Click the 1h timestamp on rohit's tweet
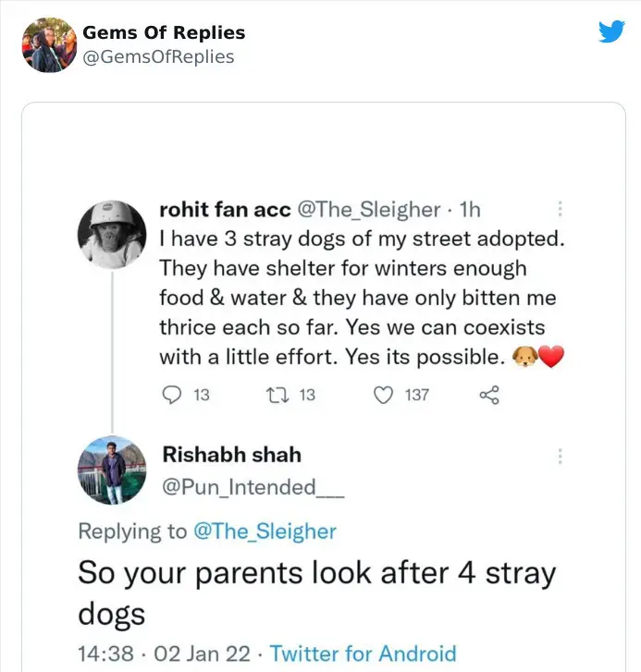Screen dimensions: 641x672 [470, 210]
